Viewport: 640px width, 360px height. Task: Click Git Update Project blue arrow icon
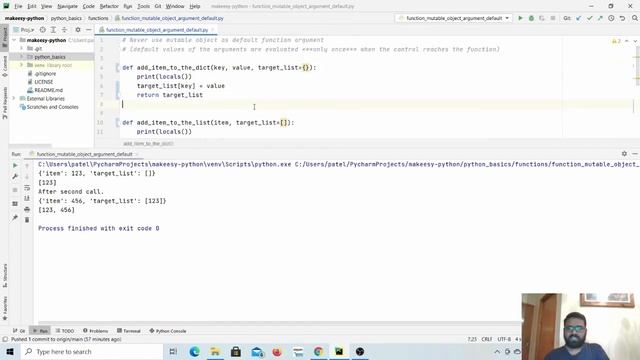tap(579, 18)
